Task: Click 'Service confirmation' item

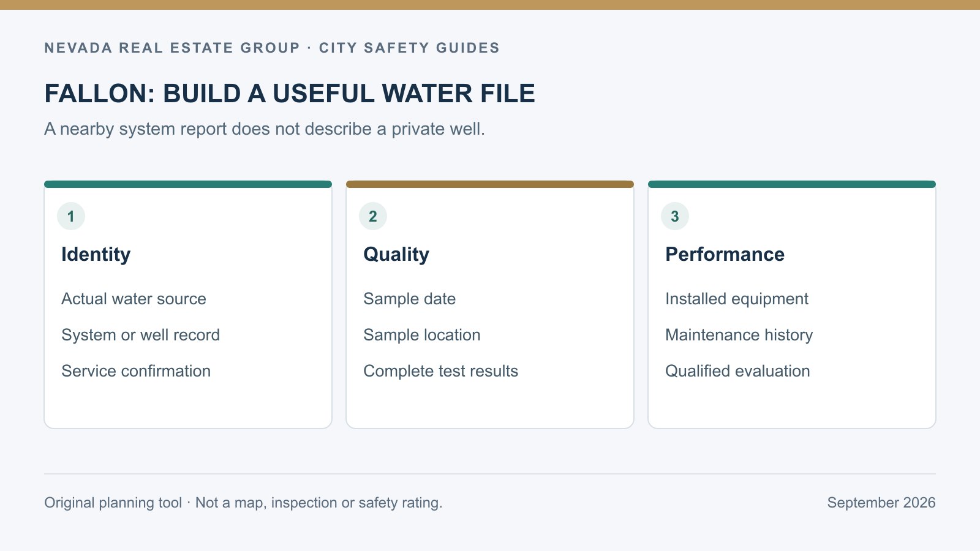Action: point(136,371)
